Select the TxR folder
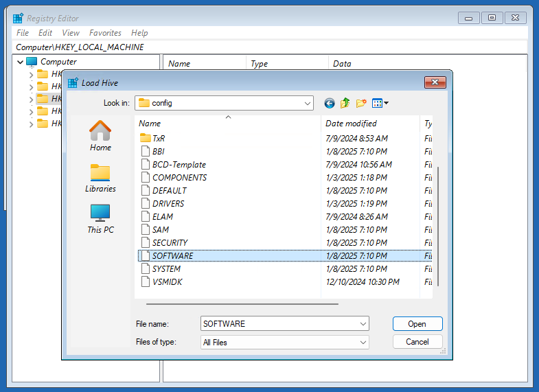 pyautogui.click(x=158, y=138)
